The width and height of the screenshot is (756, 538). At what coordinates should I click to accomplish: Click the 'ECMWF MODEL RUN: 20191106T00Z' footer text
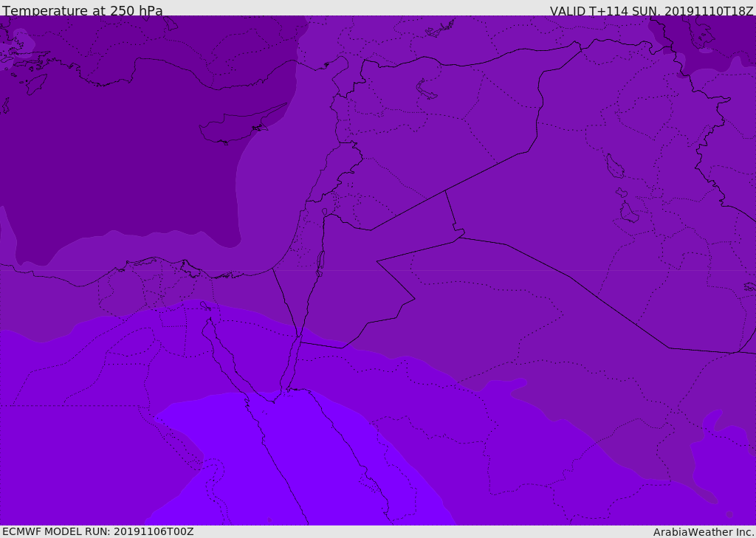point(98,531)
